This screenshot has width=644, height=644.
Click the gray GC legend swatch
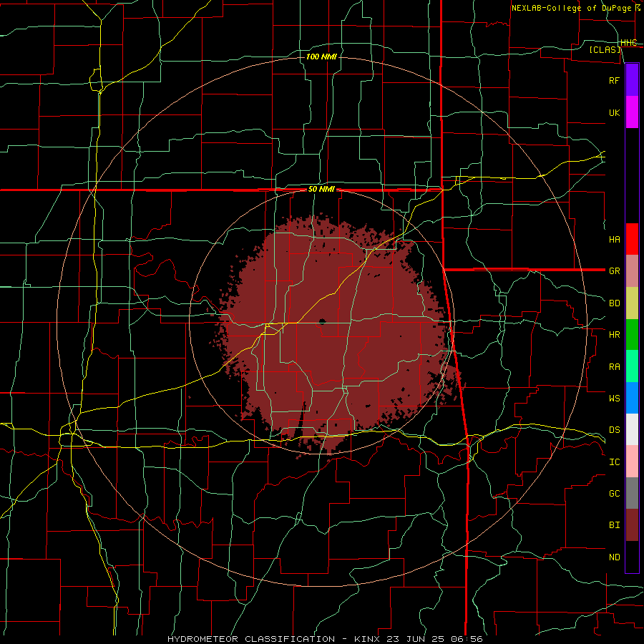point(632,493)
